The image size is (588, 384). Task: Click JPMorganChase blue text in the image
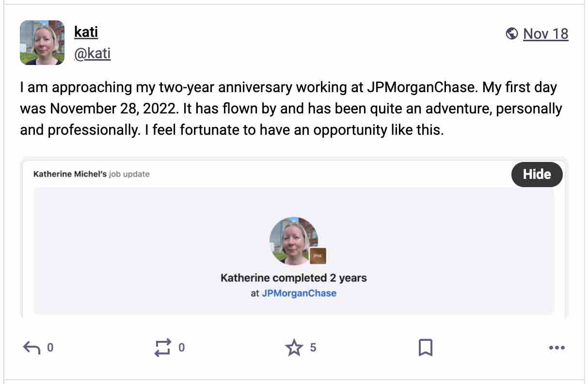[299, 293]
